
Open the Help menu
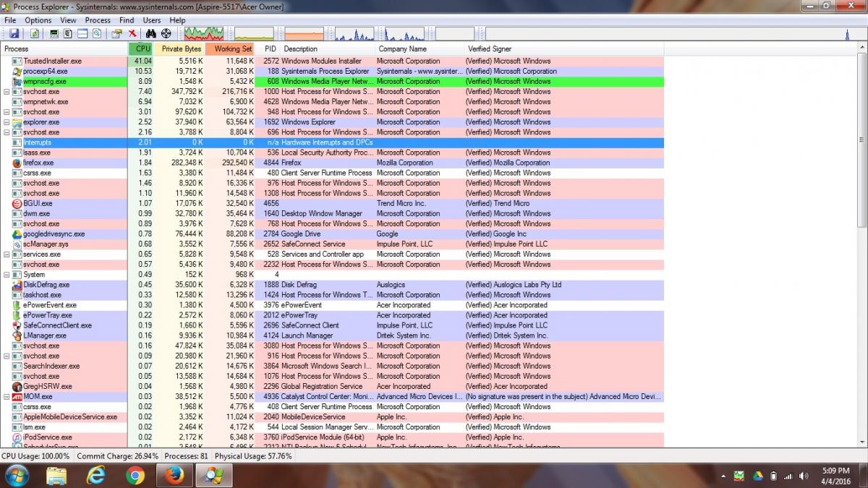tap(177, 20)
